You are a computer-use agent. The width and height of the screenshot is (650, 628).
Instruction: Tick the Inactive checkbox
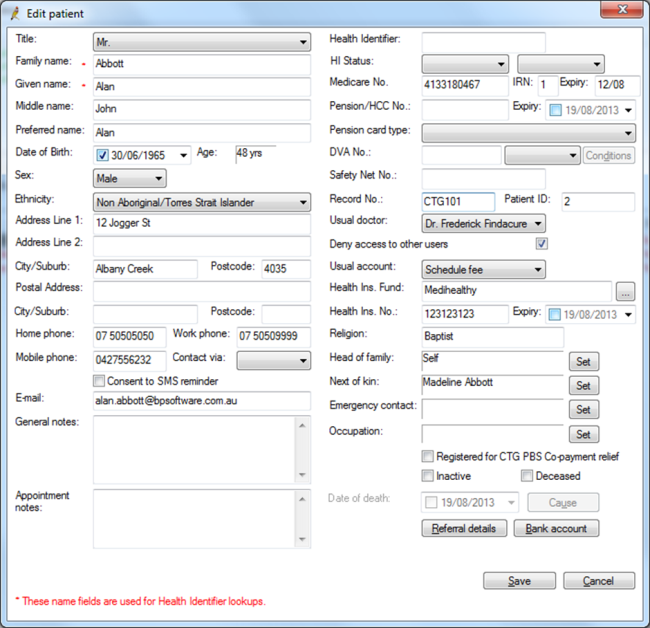coord(427,475)
